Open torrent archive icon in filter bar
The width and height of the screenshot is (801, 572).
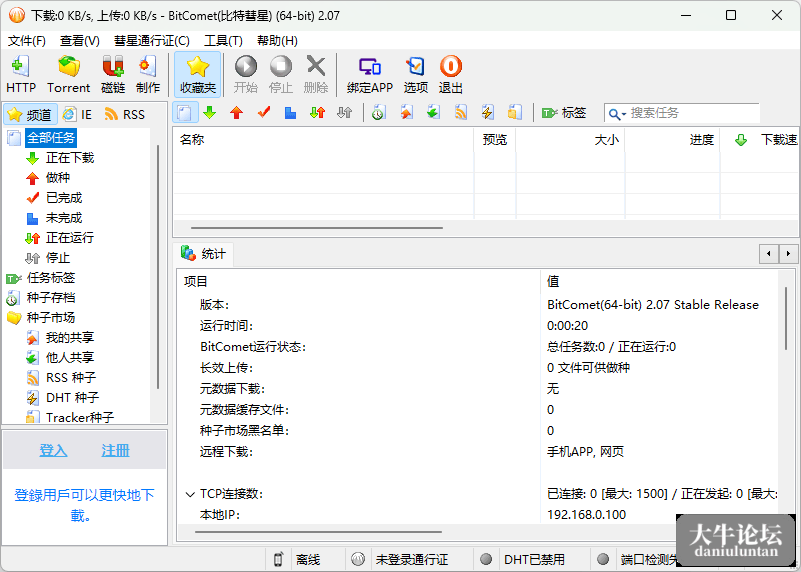click(x=378, y=112)
